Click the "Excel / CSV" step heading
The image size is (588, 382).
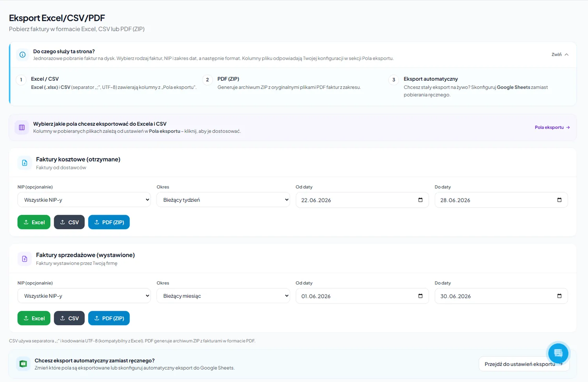(45, 79)
